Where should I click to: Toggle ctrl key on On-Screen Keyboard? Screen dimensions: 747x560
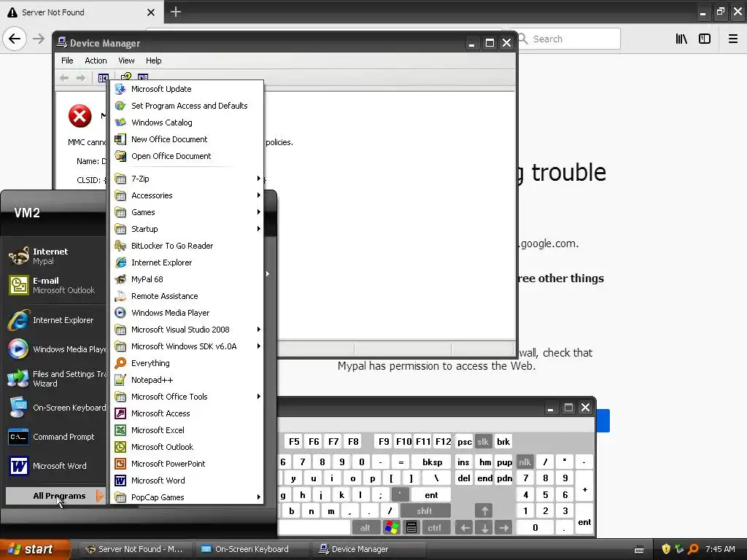tap(435, 528)
